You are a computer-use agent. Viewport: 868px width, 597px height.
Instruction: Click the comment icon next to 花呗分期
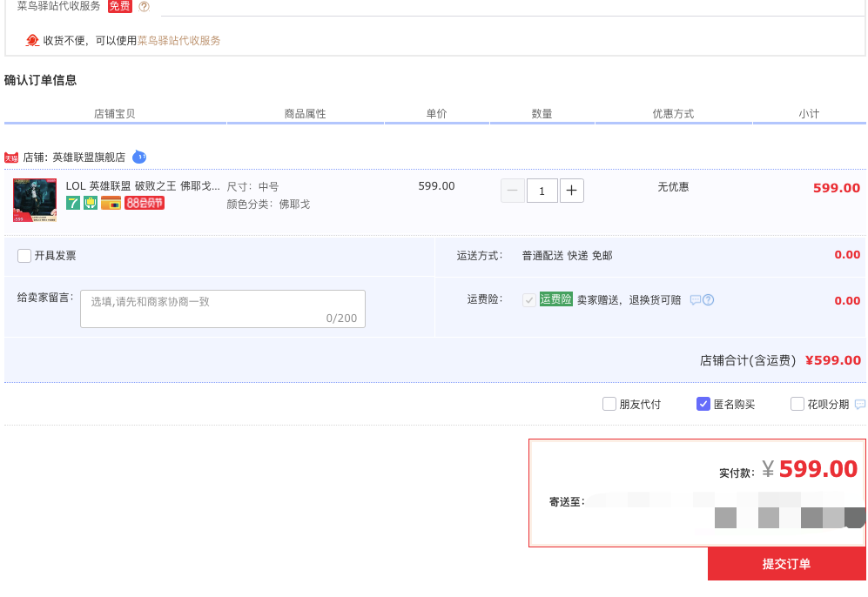(860, 405)
